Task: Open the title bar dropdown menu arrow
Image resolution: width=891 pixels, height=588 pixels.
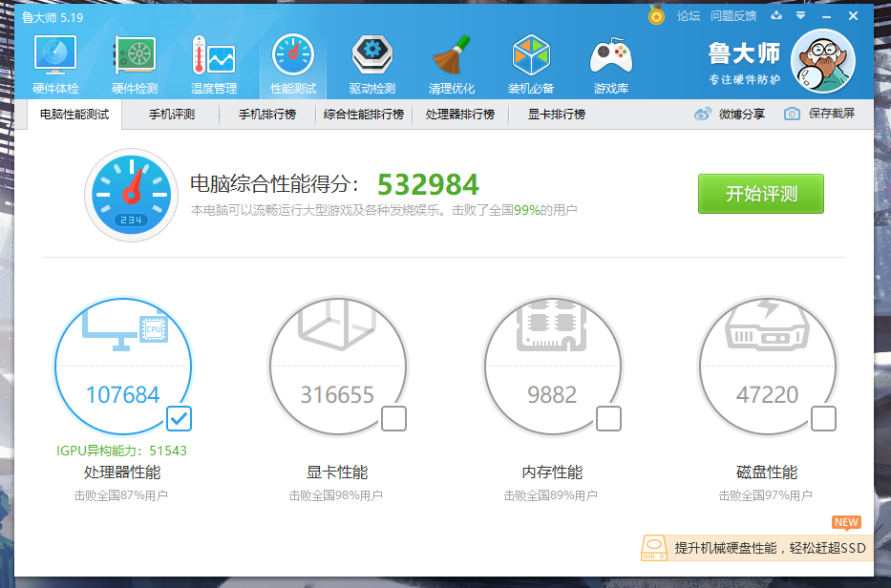Action: coord(800,15)
